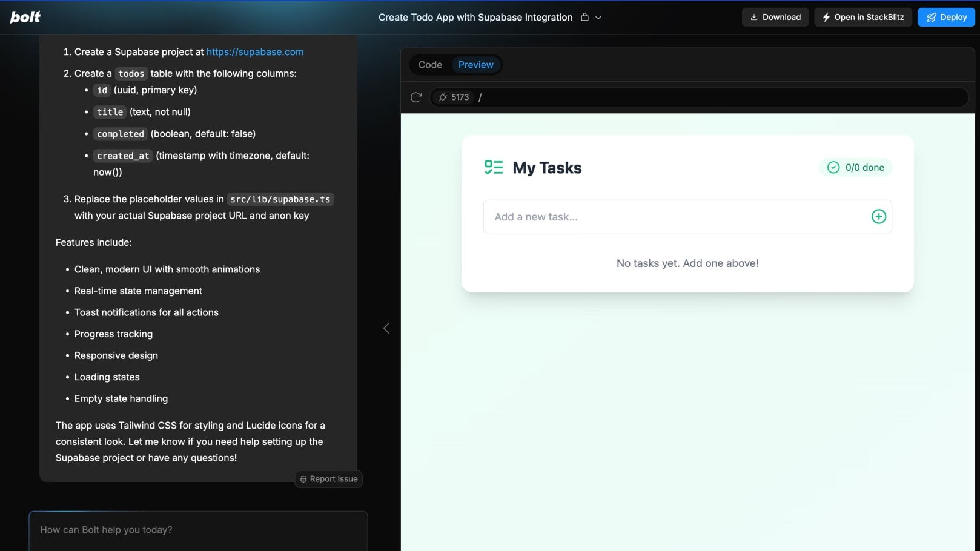Image resolution: width=980 pixels, height=551 pixels.
Task: Select the Preview tab
Action: [x=475, y=65]
